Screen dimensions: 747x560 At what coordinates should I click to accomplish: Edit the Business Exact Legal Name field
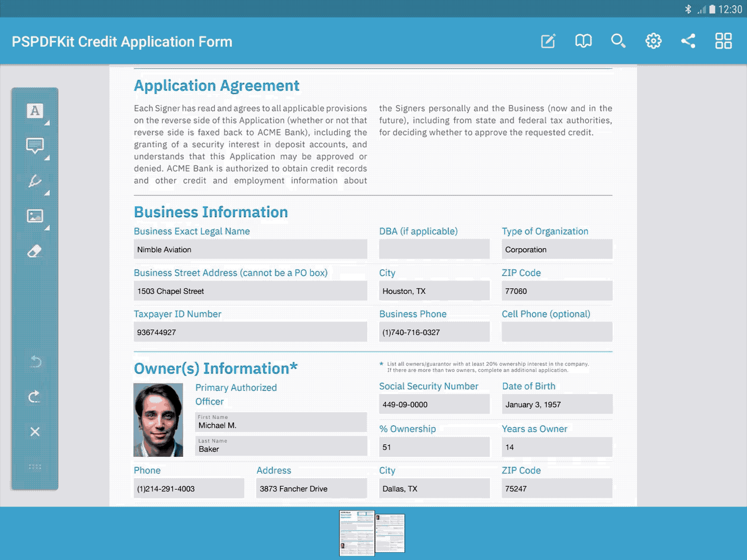tap(250, 249)
